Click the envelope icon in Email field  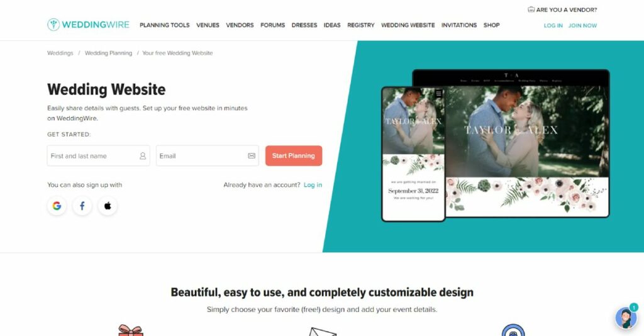point(252,155)
